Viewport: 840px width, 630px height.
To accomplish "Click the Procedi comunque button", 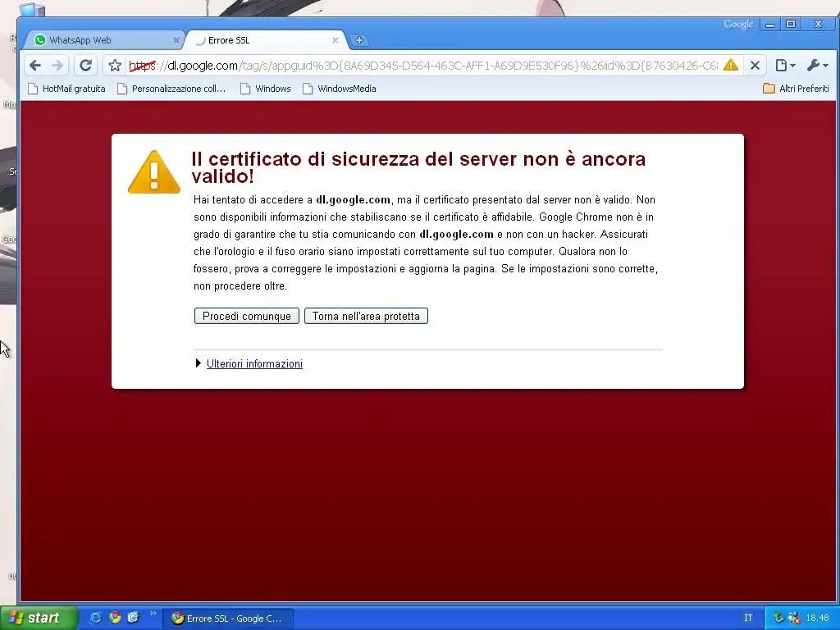I will [246, 316].
